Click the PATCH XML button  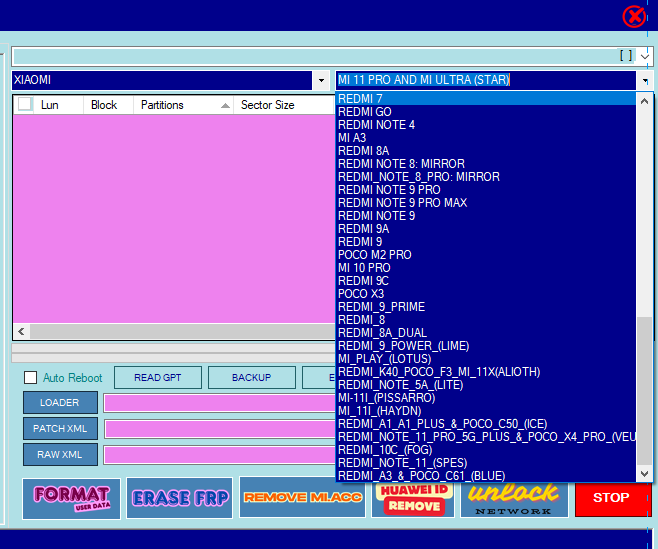pos(60,429)
